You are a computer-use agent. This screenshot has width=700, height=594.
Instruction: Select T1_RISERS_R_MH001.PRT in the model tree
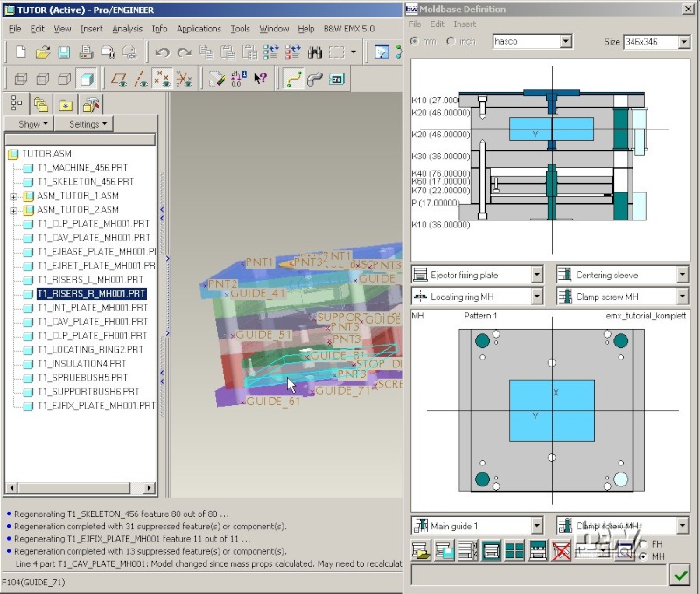[92, 294]
